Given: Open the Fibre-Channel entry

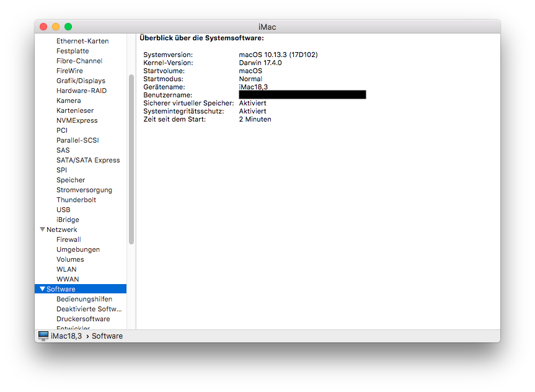Looking at the screenshot, I should pos(79,61).
